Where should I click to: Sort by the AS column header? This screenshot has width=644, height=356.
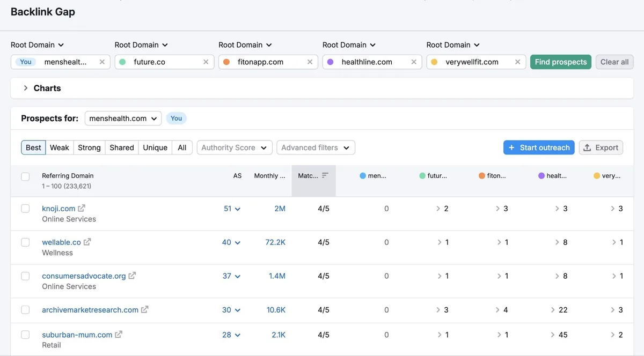237,175
